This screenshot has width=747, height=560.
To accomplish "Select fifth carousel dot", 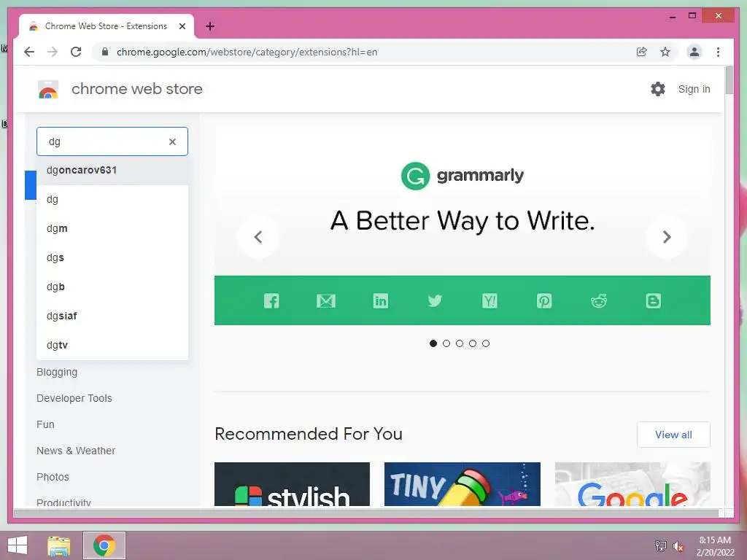I will (486, 343).
